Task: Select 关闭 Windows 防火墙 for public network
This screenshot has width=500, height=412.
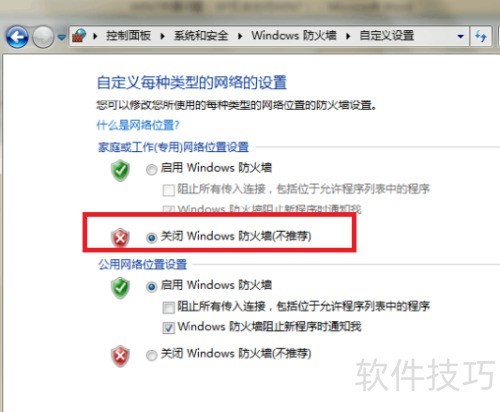Action: pos(152,355)
